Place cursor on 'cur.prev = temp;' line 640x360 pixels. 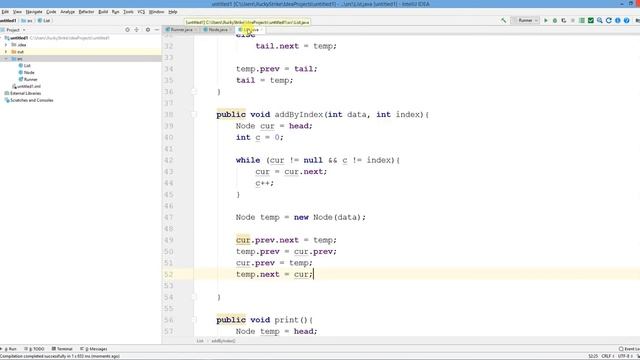(x=274, y=263)
